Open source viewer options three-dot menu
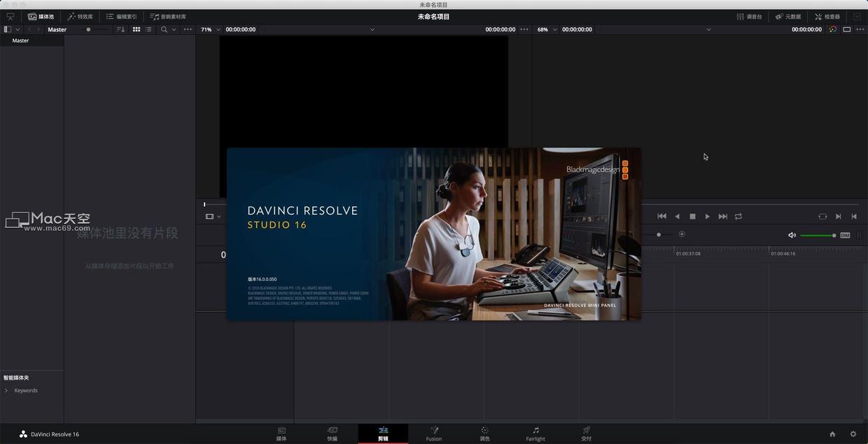 tap(524, 29)
